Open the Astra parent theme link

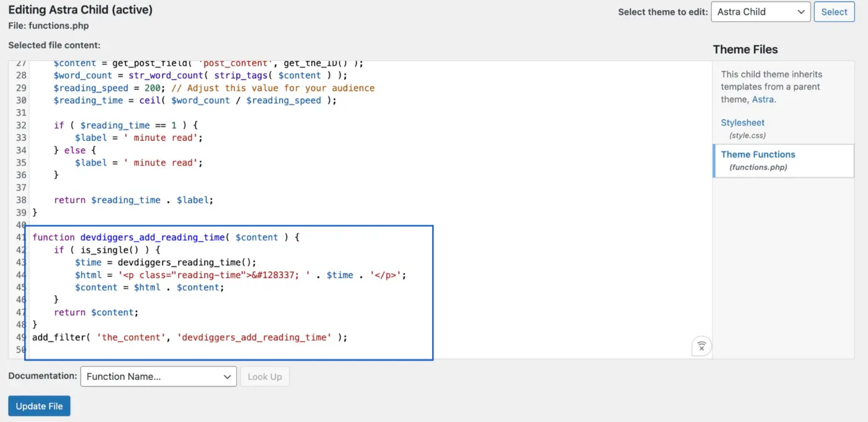[763, 99]
